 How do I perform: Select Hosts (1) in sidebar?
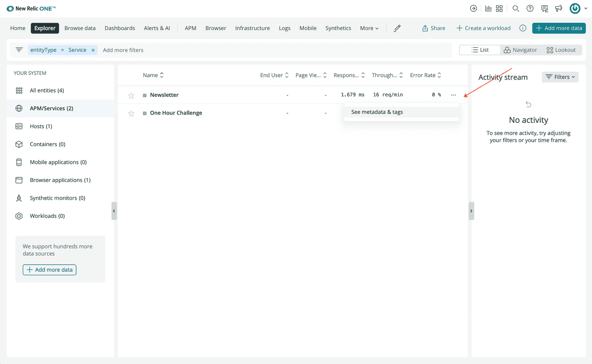(x=61, y=126)
